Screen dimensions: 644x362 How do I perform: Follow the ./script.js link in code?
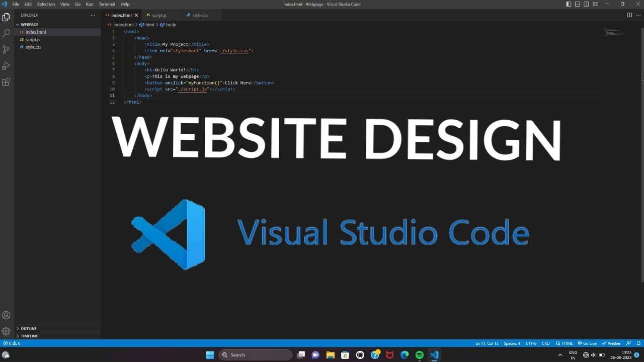click(194, 89)
